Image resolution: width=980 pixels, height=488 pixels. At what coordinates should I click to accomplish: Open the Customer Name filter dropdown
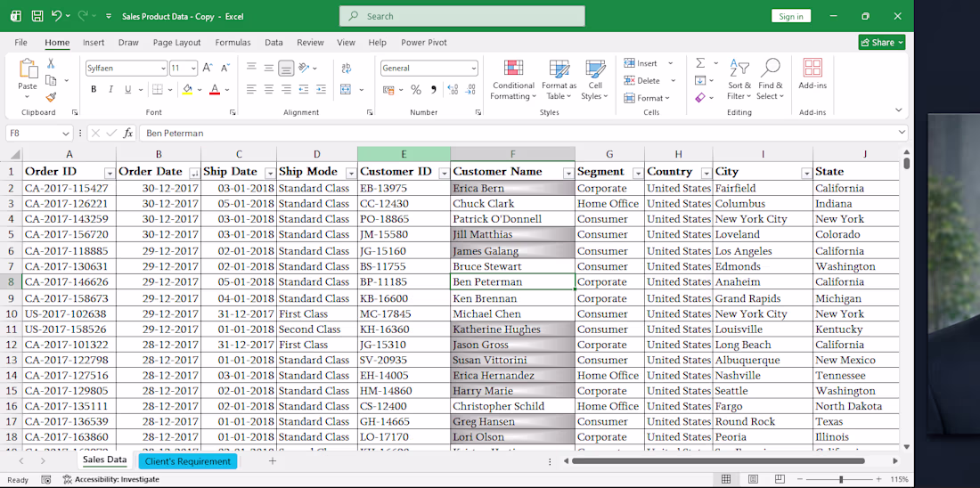(x=568, y=173)
